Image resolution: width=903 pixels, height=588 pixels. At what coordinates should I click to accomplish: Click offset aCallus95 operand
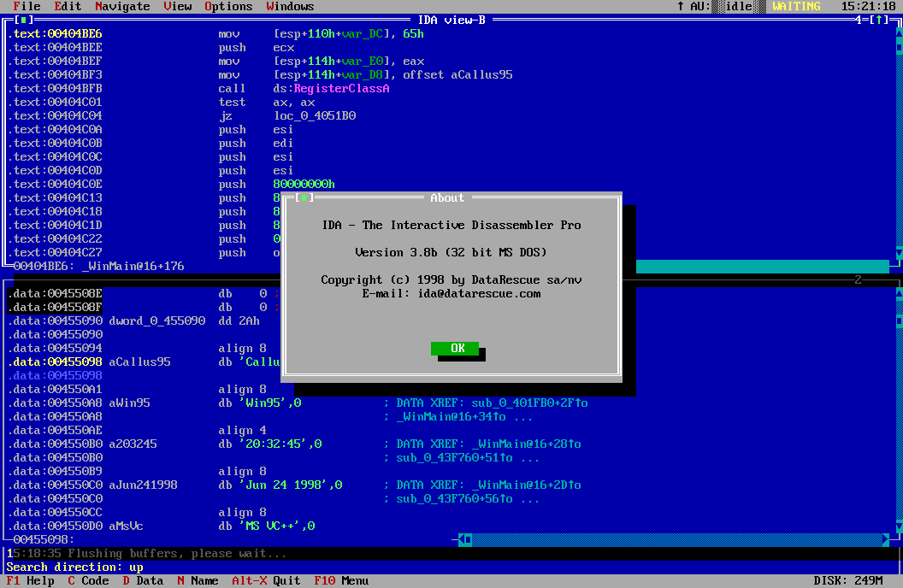pyautogui.click(x=457, y=75)
